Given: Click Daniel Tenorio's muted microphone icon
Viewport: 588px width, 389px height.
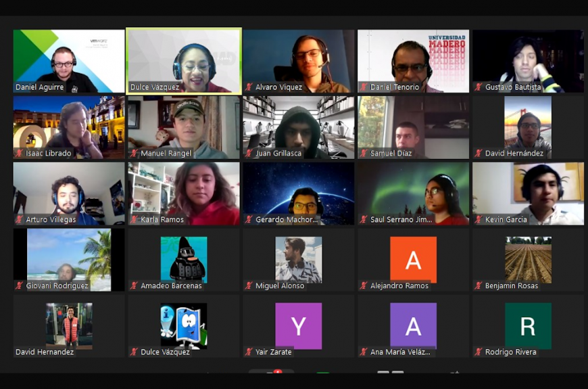Looking at the screenshot, I should [364, 87].
